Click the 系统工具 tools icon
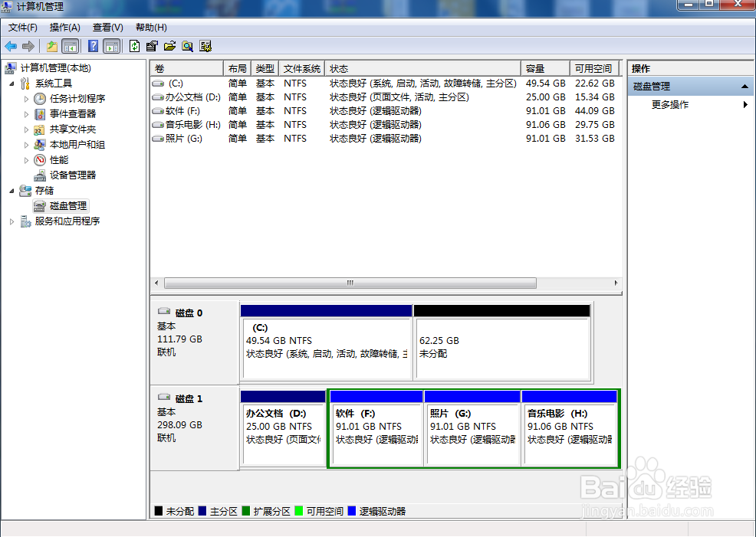This screenshot has height=537, width=756. click(25, 83)
